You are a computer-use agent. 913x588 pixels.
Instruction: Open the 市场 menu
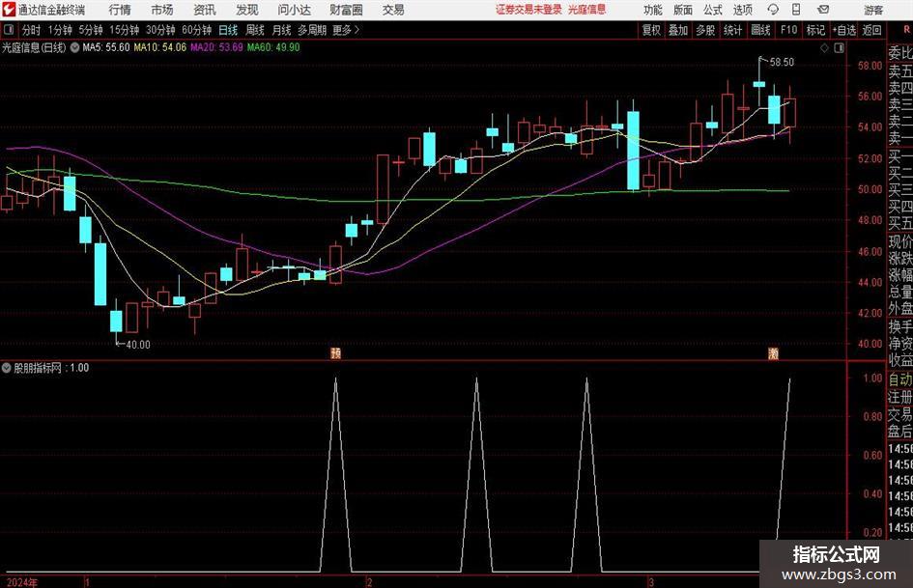162,10
